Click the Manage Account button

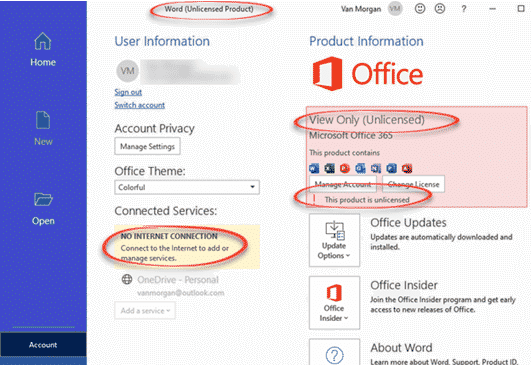click(343, 184)
